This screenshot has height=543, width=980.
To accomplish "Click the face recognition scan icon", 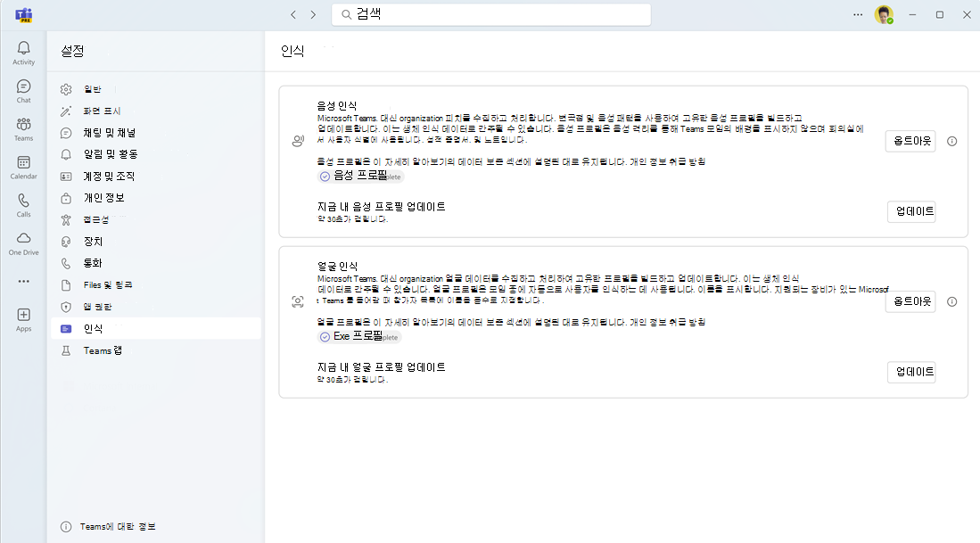I will click(x=298, y=301).
